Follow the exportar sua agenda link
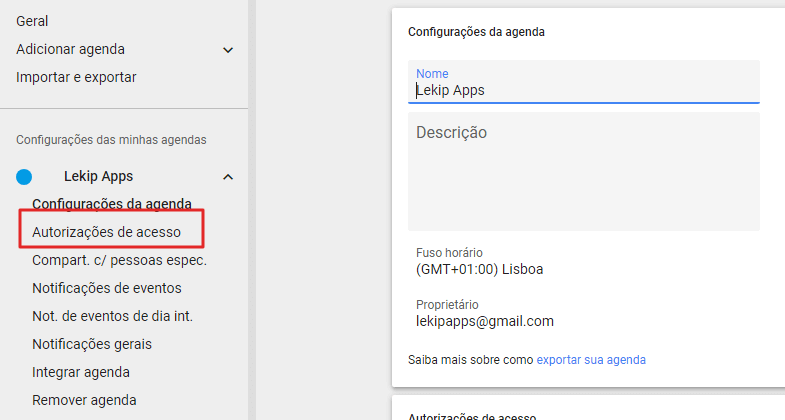The image size is (785, 420). (591, 359)
